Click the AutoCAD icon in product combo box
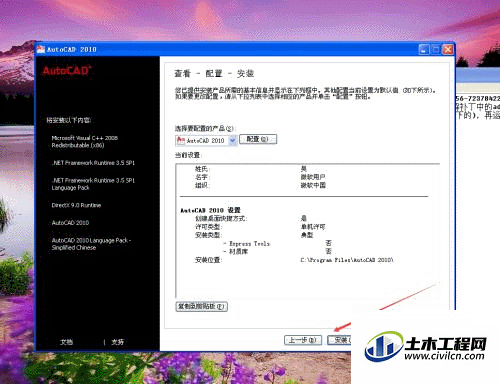This screenshot has width=500, height=384. (x=181, y=140)
